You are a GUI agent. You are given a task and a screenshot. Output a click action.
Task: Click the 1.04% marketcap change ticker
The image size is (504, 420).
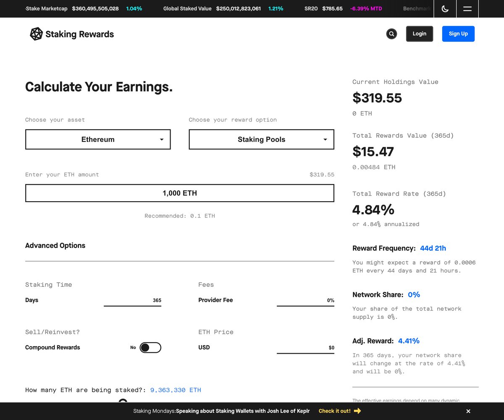click(134, 9)
